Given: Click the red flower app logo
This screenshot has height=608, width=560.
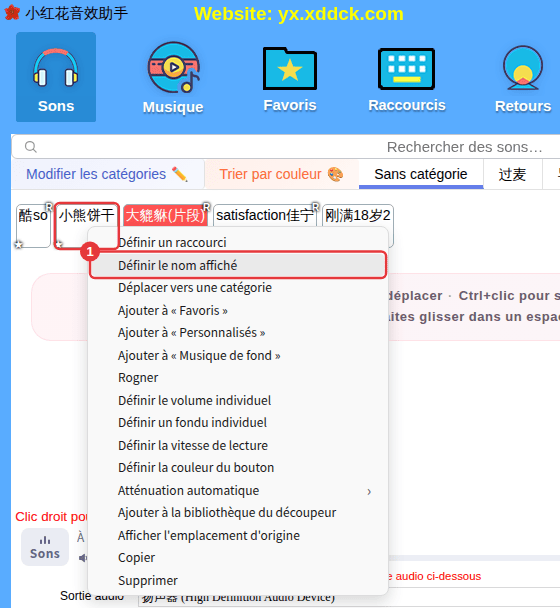Looking at the screenshot, I should [12, 12].
